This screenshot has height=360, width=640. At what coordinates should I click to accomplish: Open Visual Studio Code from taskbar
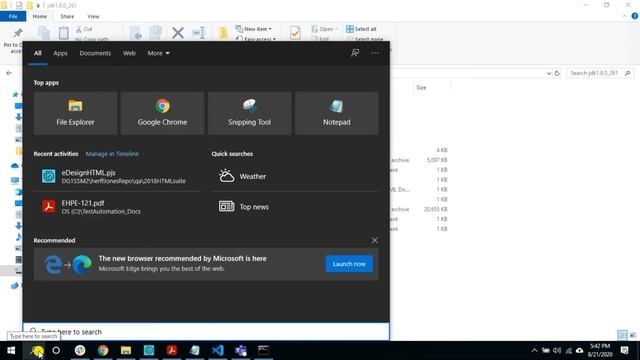click(218, 350)
